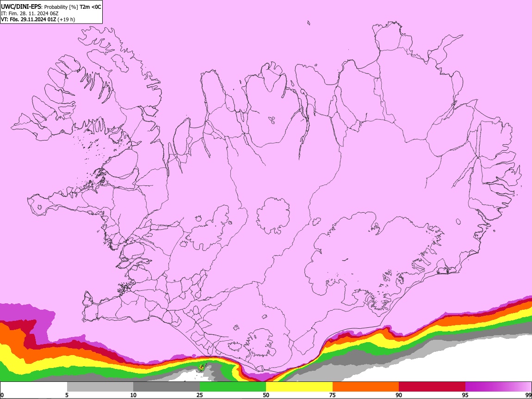Click the 'VT: Fös. 29.11.2024 01Z' line
This screenshot has width=532, height=399.
coord(29,19)
